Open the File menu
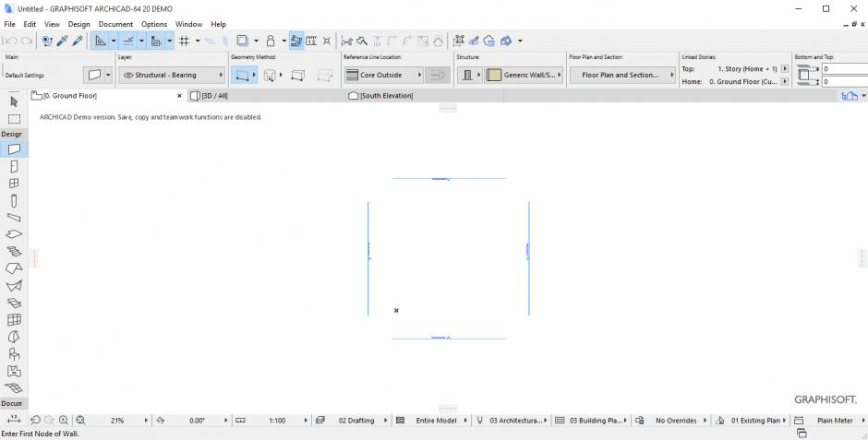Viewport: 868px width, 440px height. click(9, 24)
